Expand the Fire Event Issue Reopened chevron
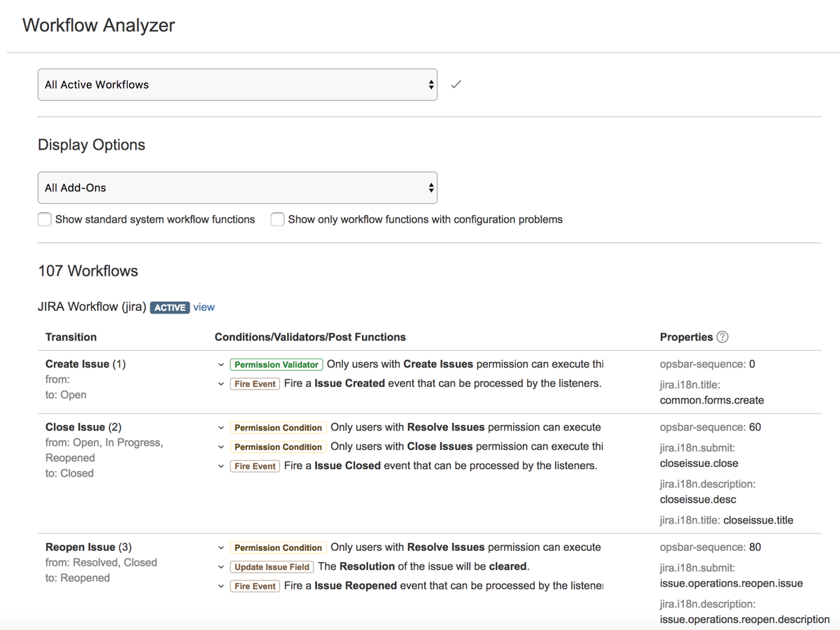 pos(221,586)
